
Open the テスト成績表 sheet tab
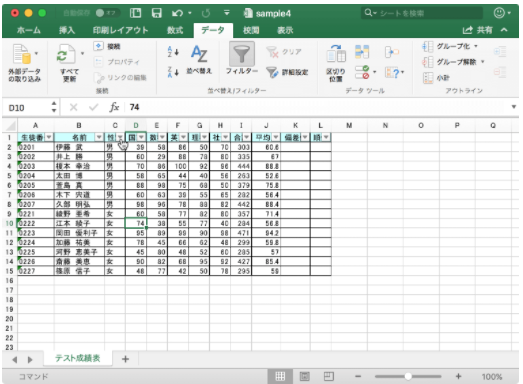pos(78,358)
